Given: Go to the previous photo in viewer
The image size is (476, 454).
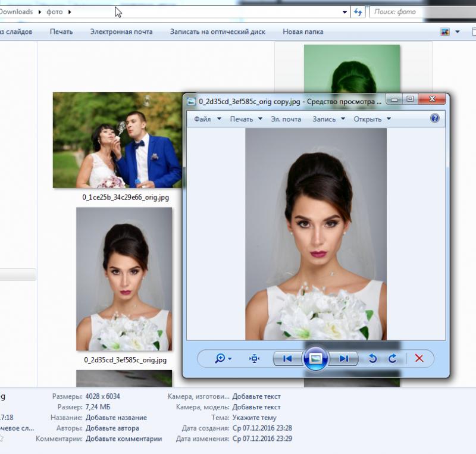Looking at the screenshot, I should tap(287, 359).
